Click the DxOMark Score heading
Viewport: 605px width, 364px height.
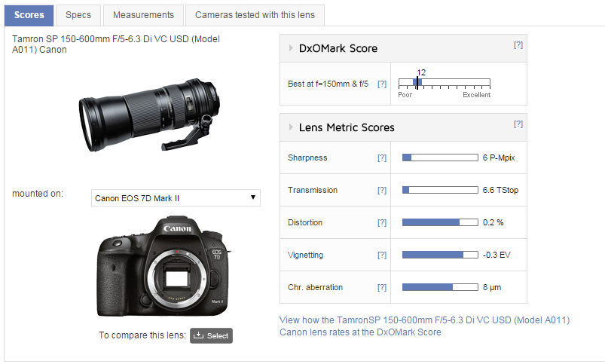[x=338, y=48]
